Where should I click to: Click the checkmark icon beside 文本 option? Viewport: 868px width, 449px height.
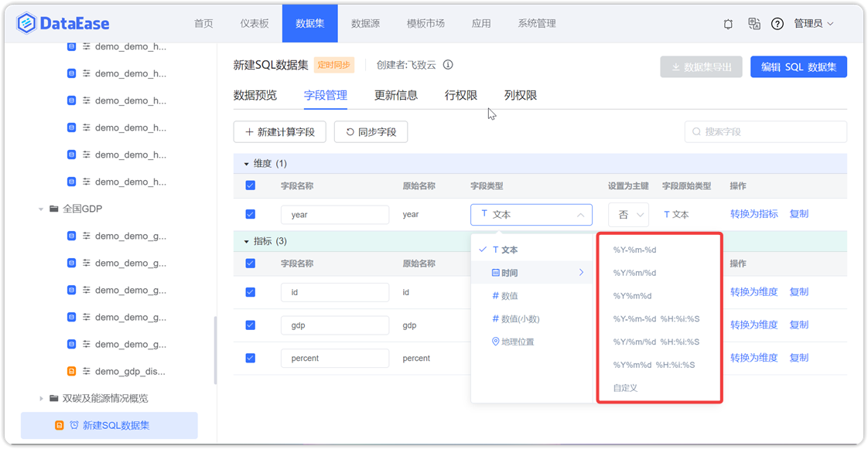point(483,250)
